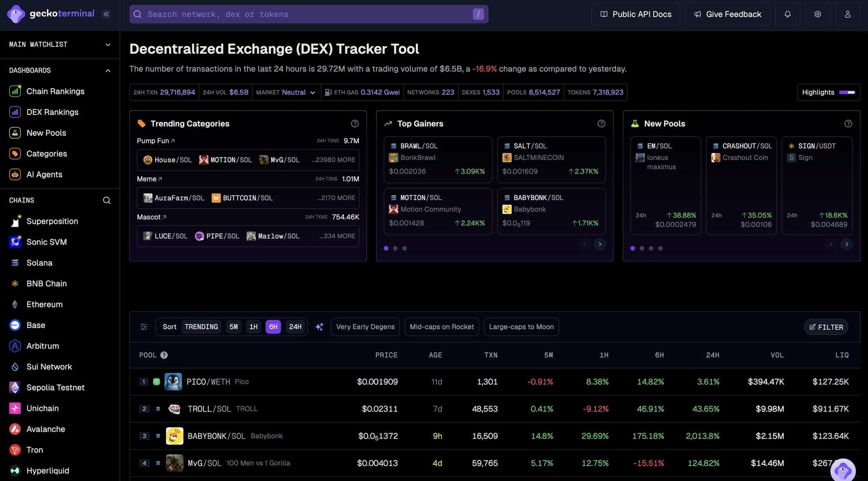The width and height of the screenshot is (868, 481).
Task: Toggle the Highlights switch
Action: [x=847, y=92]
